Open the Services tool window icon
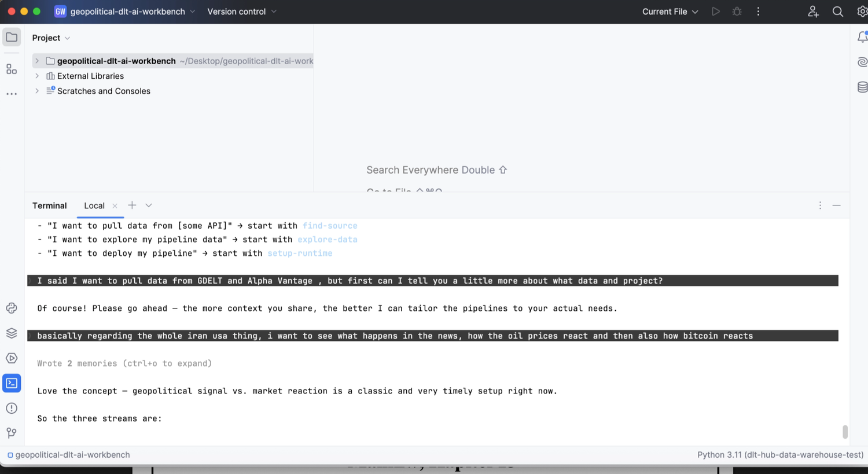 [x=12, y=358]
